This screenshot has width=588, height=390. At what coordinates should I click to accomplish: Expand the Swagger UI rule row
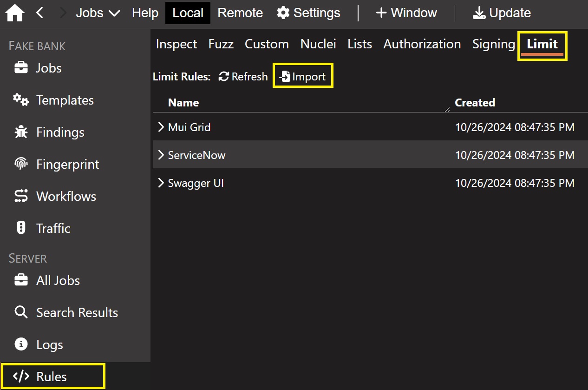point(161,183)
